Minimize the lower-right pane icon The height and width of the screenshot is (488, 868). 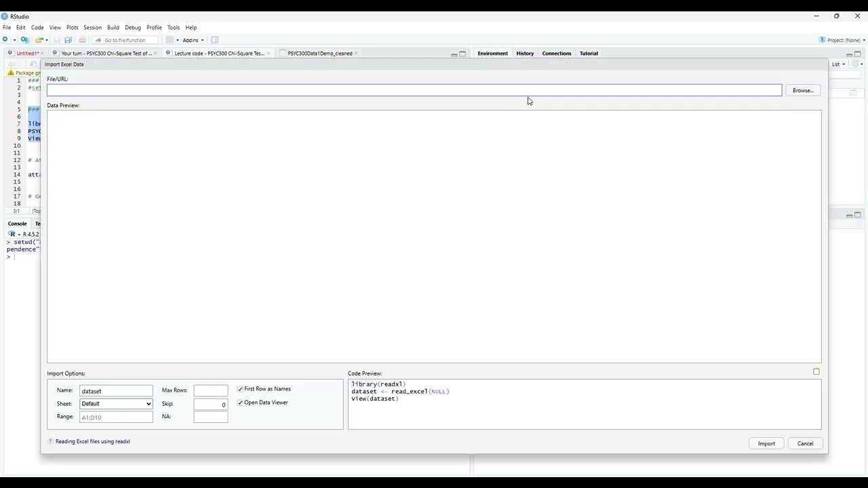849,215
